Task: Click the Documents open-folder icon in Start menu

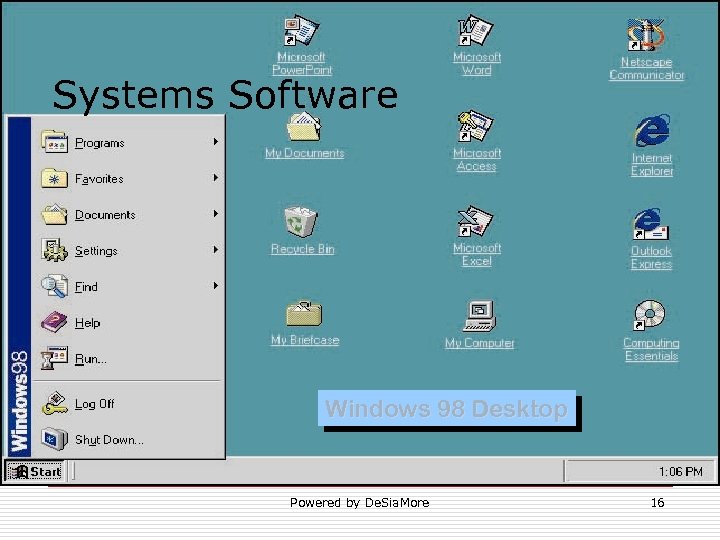Action: pyautogui.click(x=54, y=214)
